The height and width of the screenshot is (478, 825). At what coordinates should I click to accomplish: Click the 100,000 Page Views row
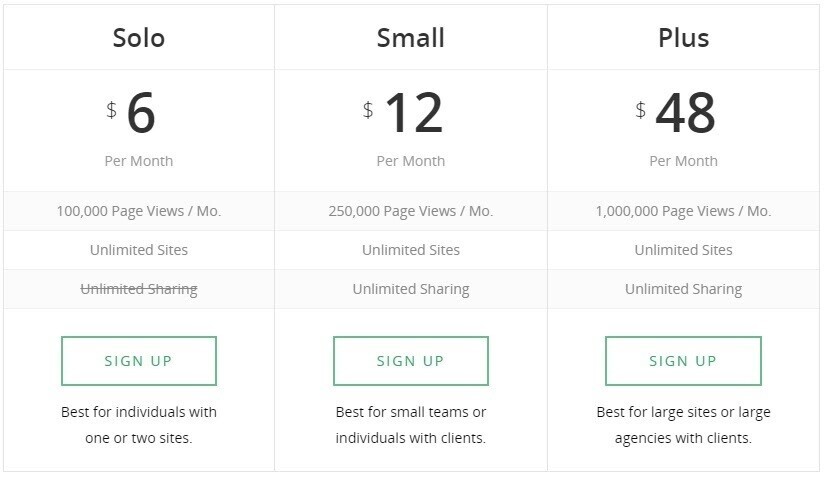[x=139, y=211]
